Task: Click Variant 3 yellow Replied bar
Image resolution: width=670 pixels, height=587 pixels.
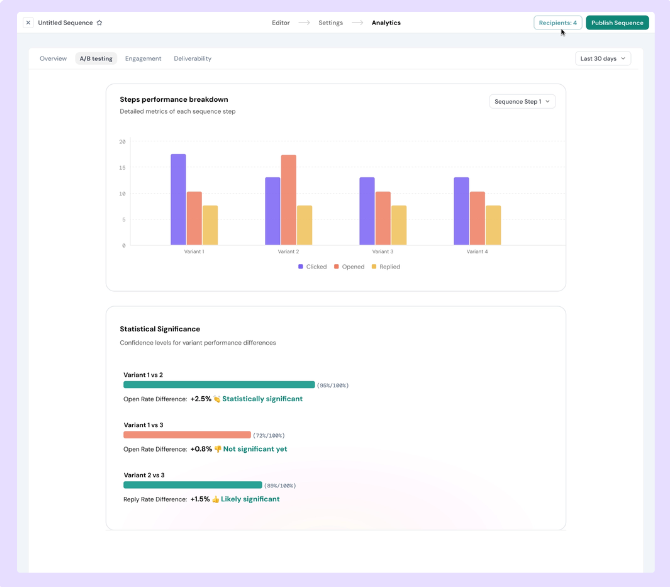Action: (399, 226)
